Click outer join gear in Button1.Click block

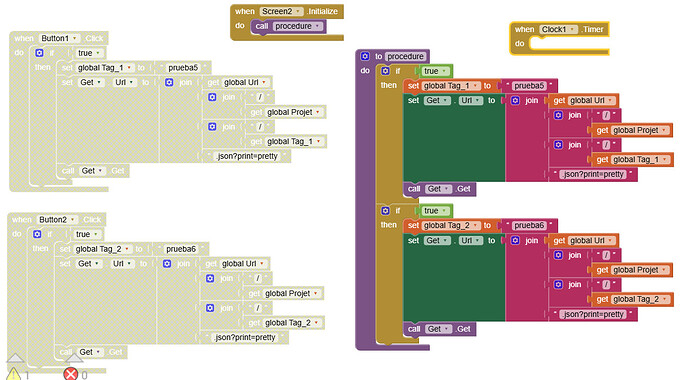tap(169, 82)
